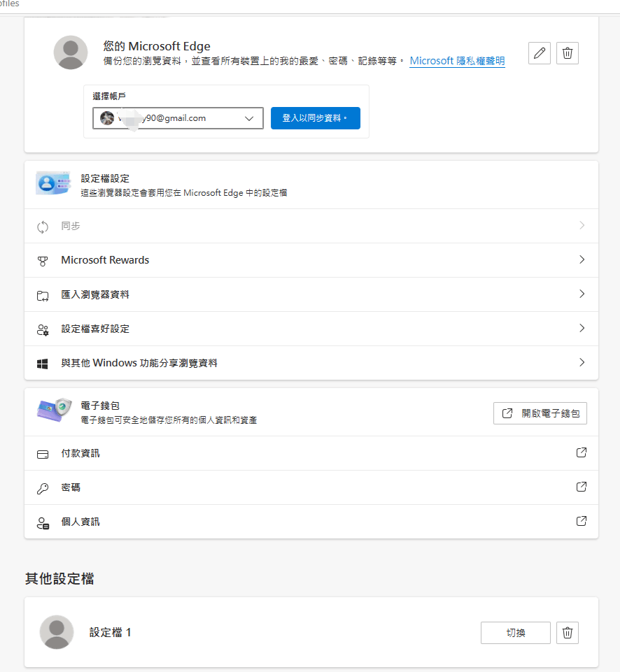The height and width of the screenshot is (672, 620).
Task: Click the 其他設定檔 heading
Action: pos(59,578)
